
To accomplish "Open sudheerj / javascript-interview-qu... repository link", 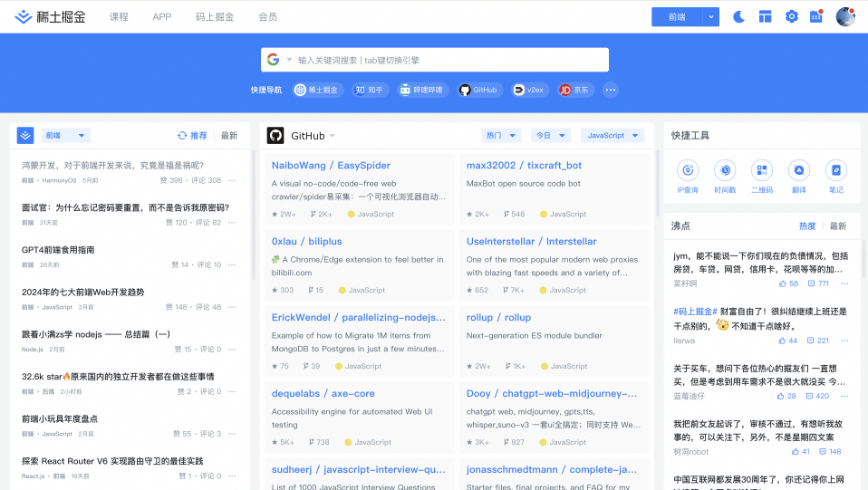I will [x=358, y=469].
